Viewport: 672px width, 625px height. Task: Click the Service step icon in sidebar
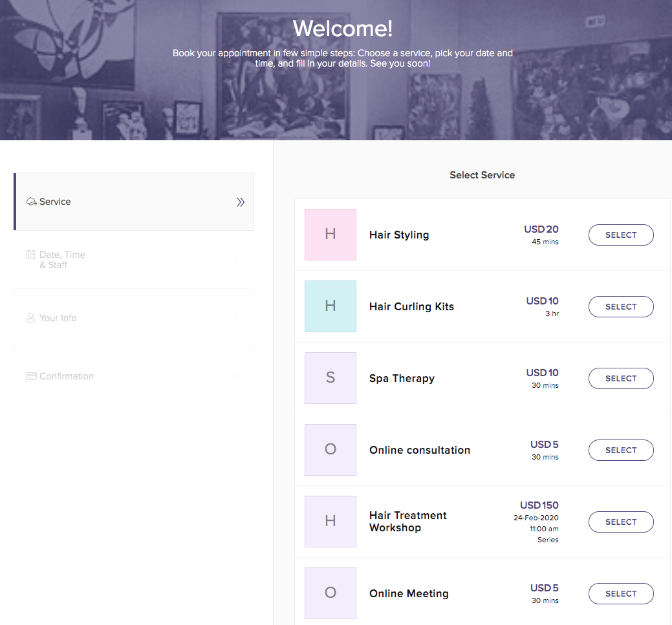[x=32, y=202]
